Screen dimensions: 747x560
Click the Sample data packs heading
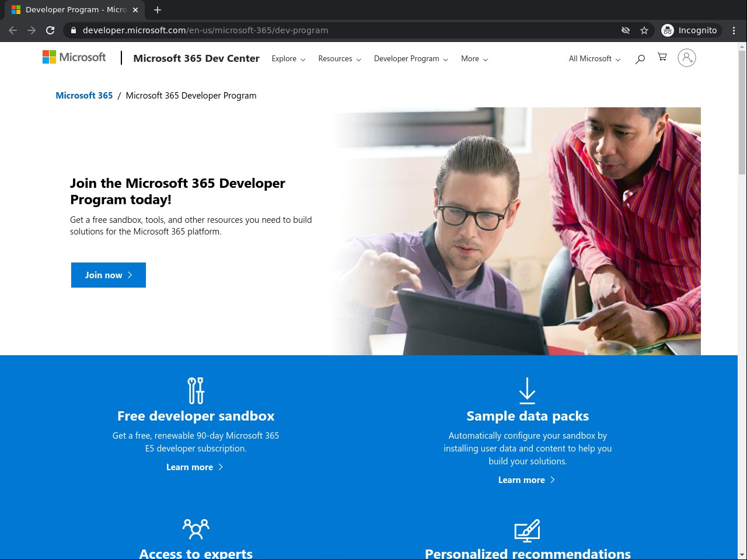pos(528,416)
